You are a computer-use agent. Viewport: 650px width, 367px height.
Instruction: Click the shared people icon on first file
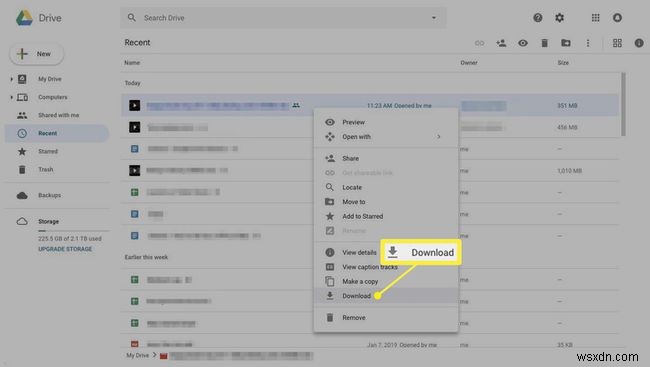pos(296,105)
